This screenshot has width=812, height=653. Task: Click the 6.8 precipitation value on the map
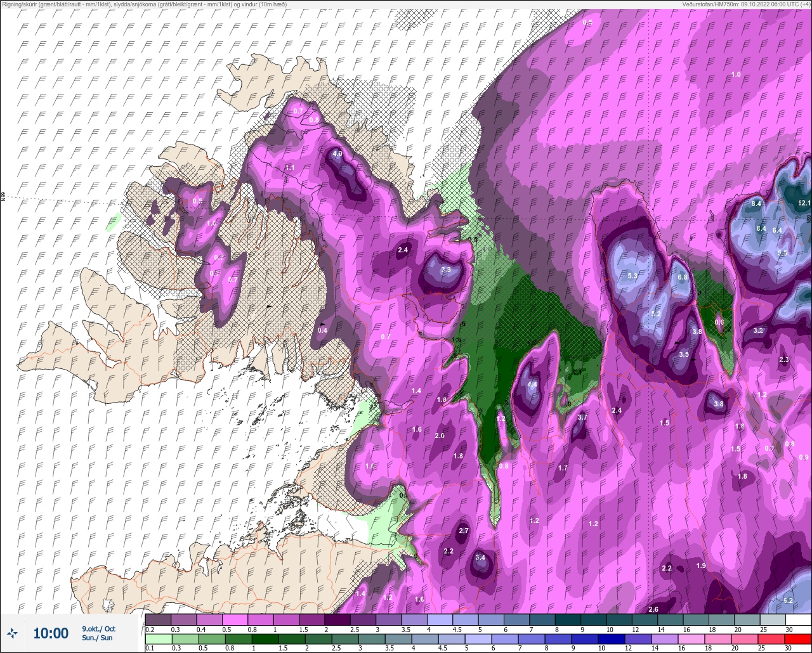click(x=683, y=277)
